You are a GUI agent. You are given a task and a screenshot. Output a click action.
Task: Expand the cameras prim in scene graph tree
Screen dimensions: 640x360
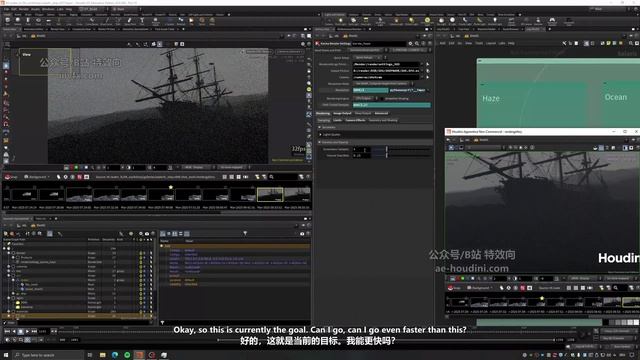coord(9,267)
